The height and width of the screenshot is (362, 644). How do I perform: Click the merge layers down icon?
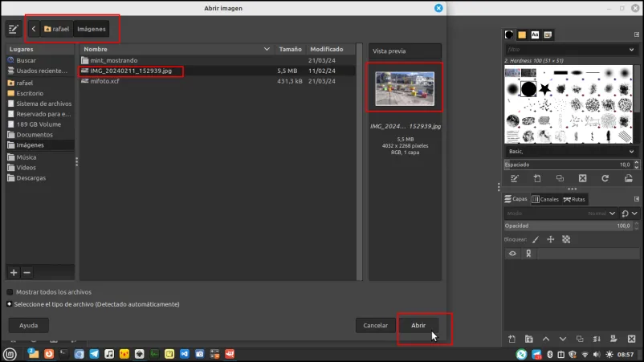(597, 339)
